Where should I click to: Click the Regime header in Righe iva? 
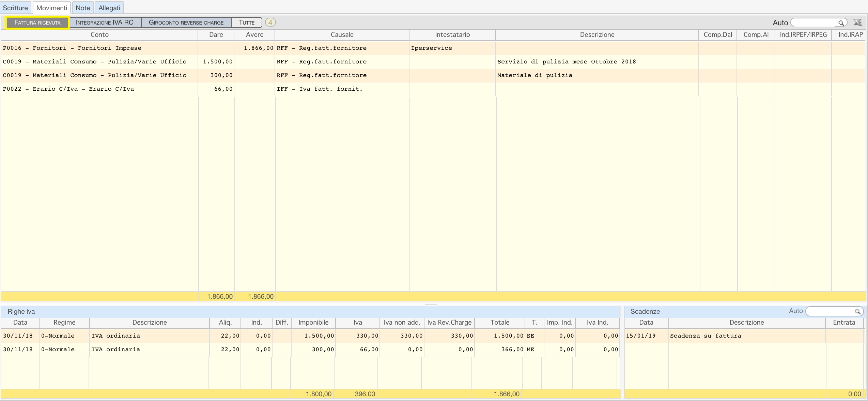point(64,323)
